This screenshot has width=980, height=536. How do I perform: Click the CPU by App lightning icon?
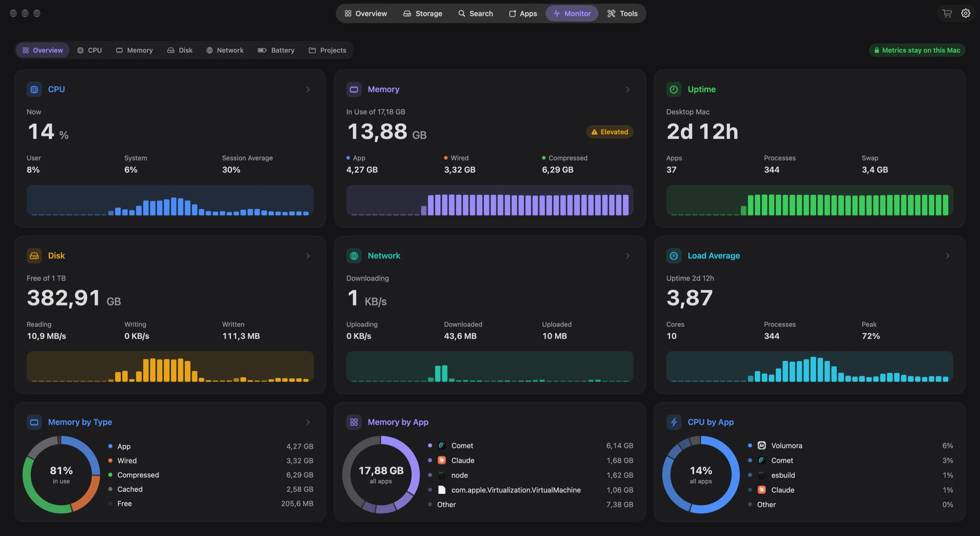674,422
